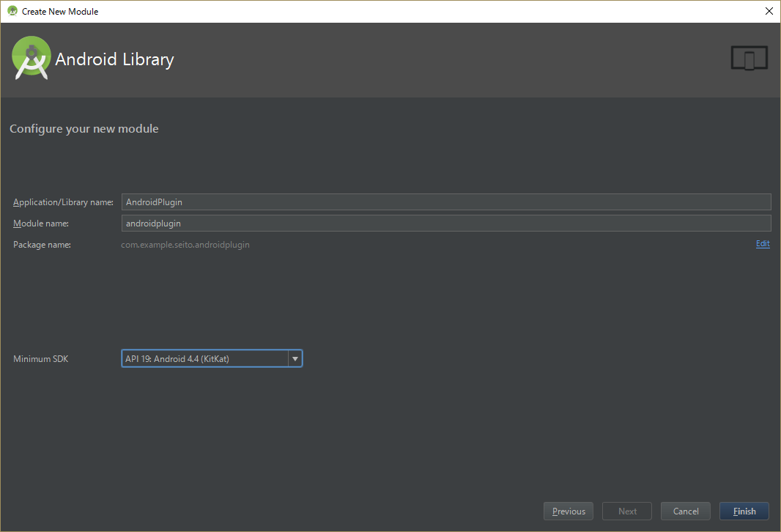
Task: Click inside the Module name field
Action: pyautogui.click(x=446, y=223)
